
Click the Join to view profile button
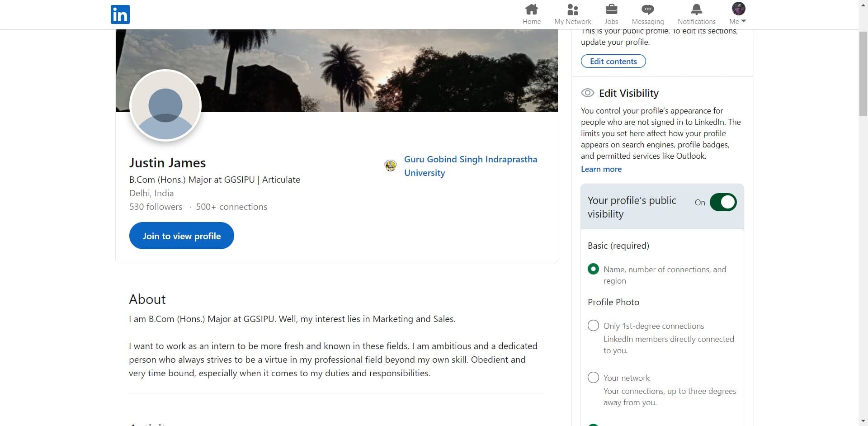(181, 236)
